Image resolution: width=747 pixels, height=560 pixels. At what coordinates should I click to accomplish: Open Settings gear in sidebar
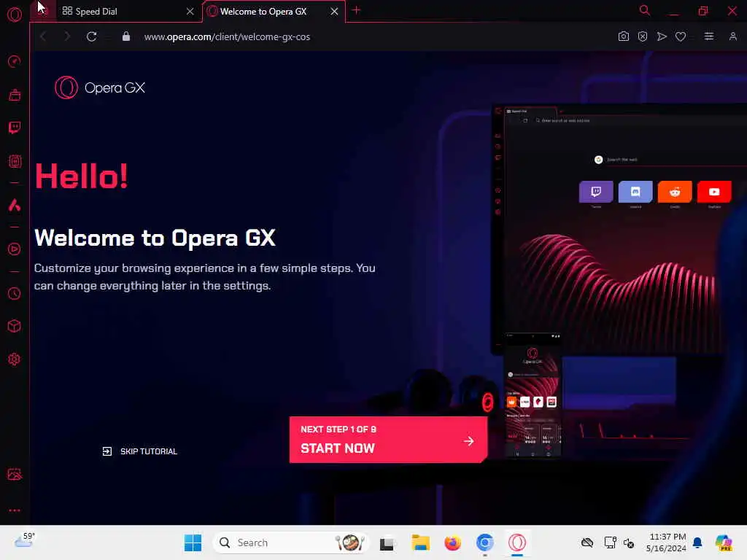coord(15,359)
